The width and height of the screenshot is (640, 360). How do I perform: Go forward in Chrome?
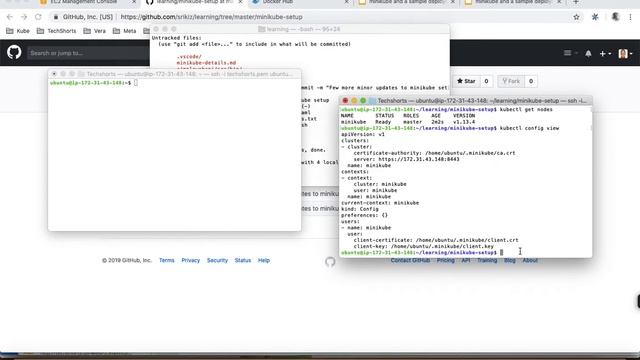[x=24, y=17]
